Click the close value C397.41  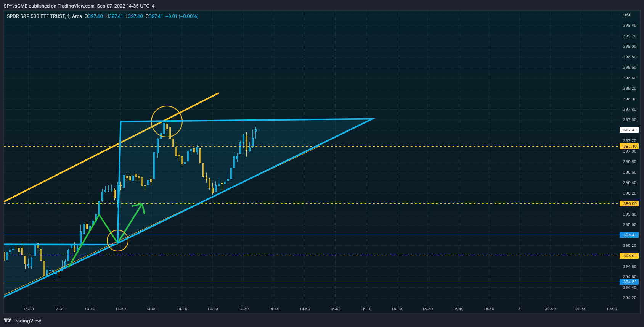[154, 16]
